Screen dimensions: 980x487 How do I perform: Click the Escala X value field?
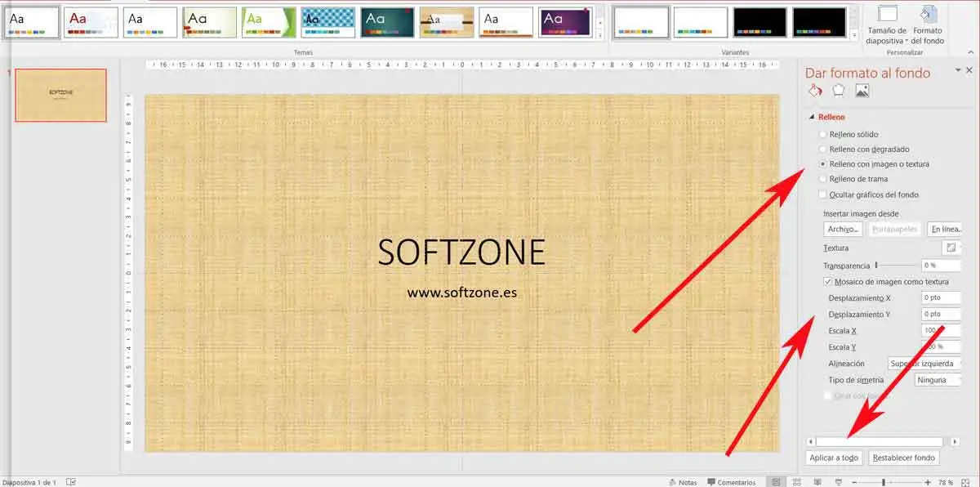pos(941,331)
